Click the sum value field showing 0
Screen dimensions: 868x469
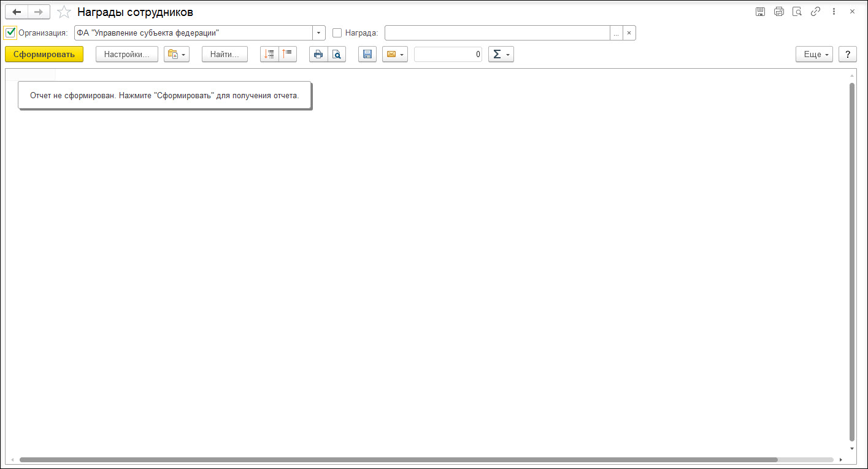coord(448,54)
